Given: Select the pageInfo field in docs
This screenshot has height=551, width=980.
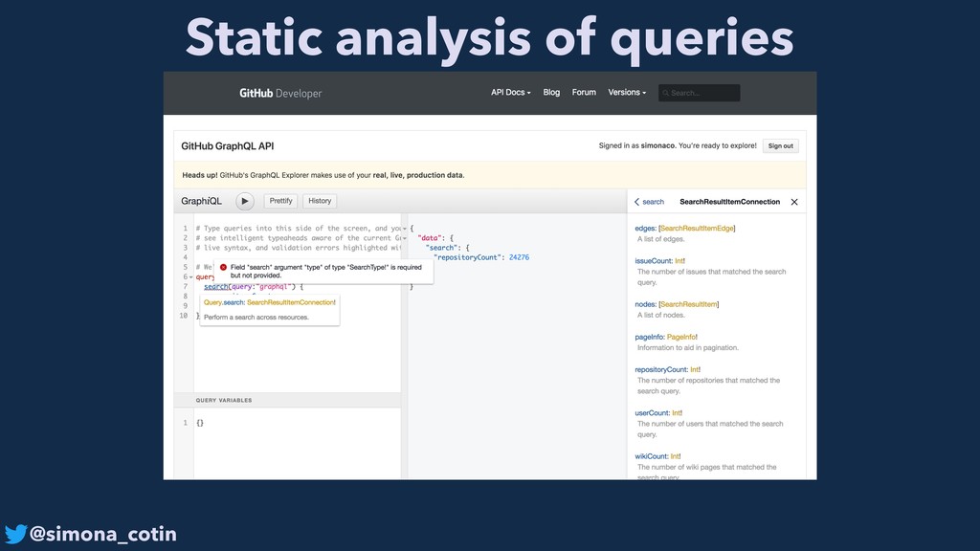Looking at the screenshot, I should pyautogui.click(x=650, y=338).
